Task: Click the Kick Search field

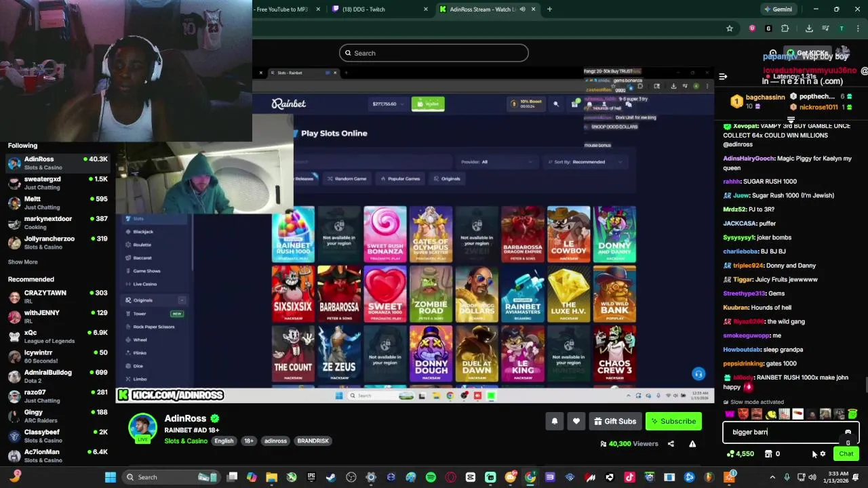Action: pos(434,53)
